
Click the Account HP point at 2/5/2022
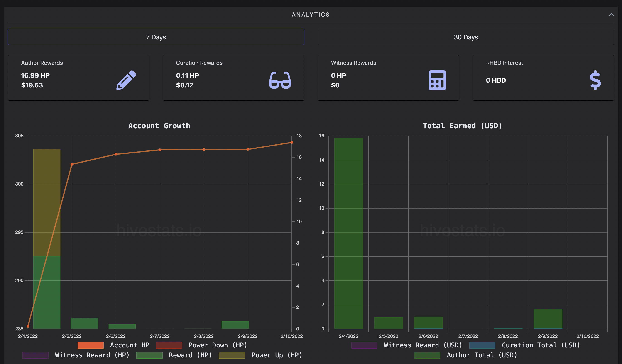[72, 164]
